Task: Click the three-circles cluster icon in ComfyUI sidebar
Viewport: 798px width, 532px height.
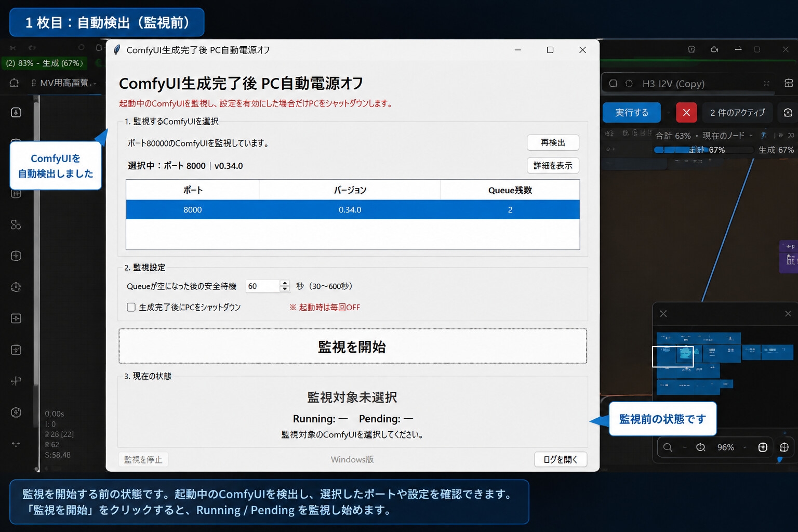Action: tap(16, 224)
